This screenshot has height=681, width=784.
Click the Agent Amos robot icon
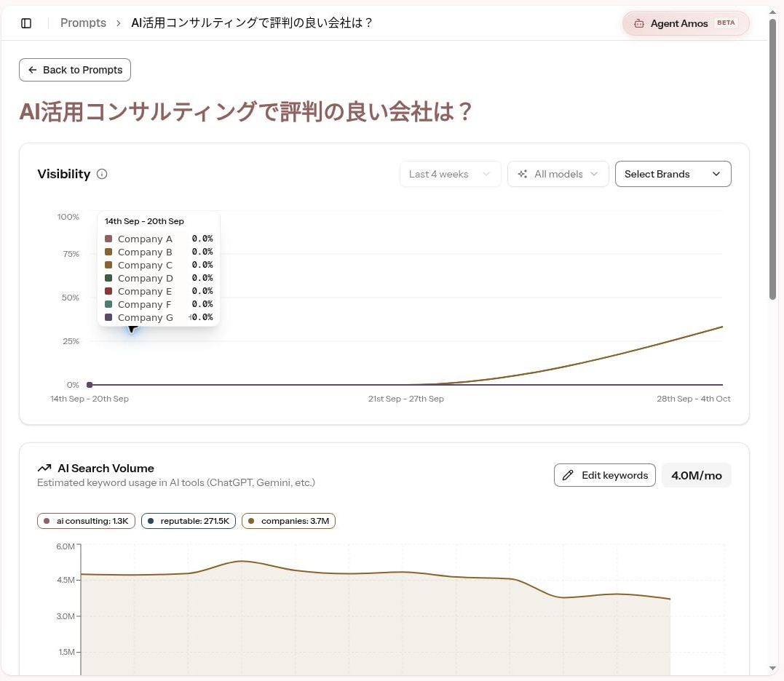tap(638, 23)
